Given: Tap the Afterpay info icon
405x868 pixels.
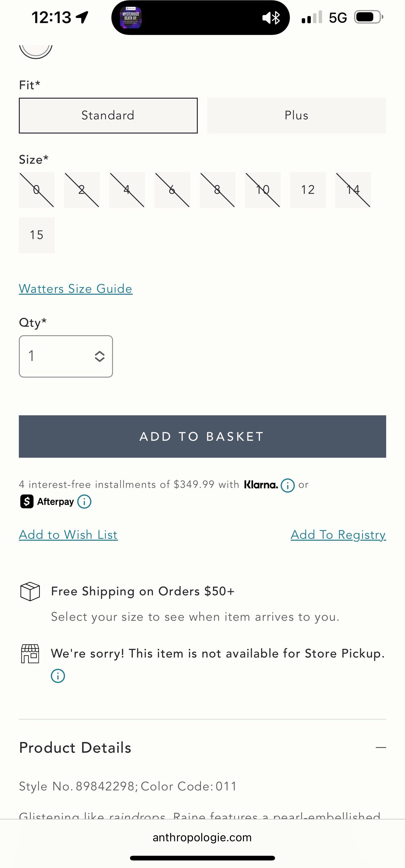Looking at the screenshot, I should point(84,501).
